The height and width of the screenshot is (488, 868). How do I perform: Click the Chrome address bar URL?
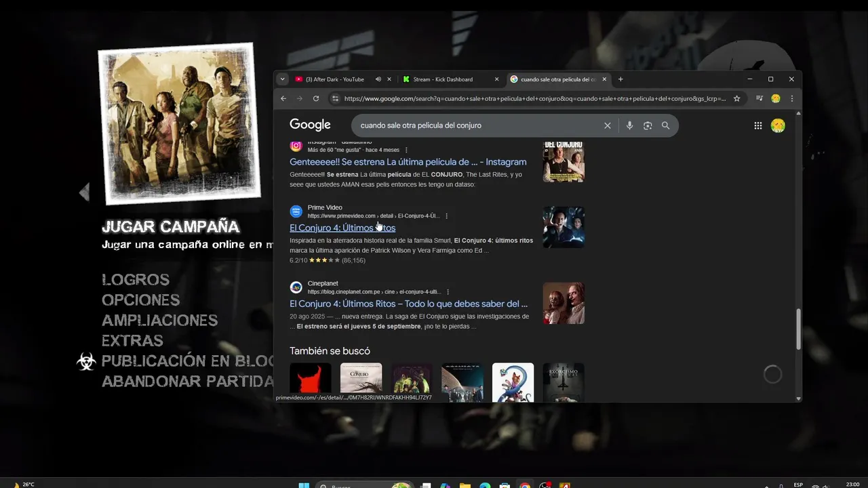click(x=534, y=98)
